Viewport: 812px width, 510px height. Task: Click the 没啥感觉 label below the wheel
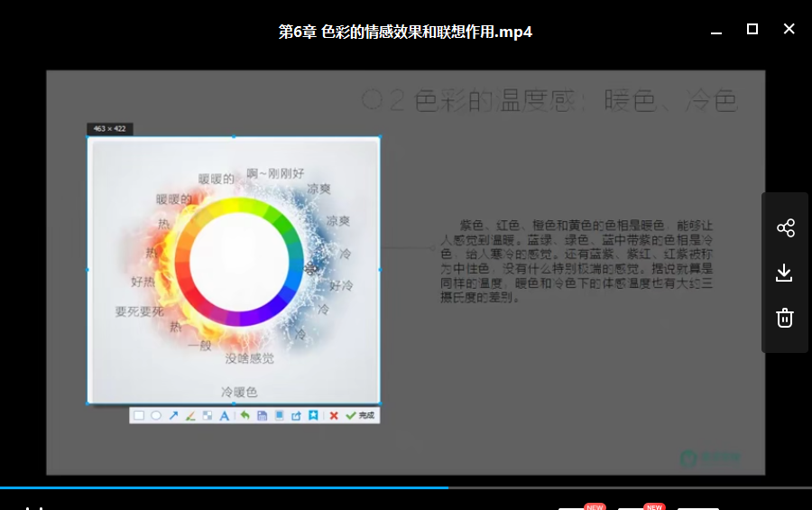click(x=250, y=358)
